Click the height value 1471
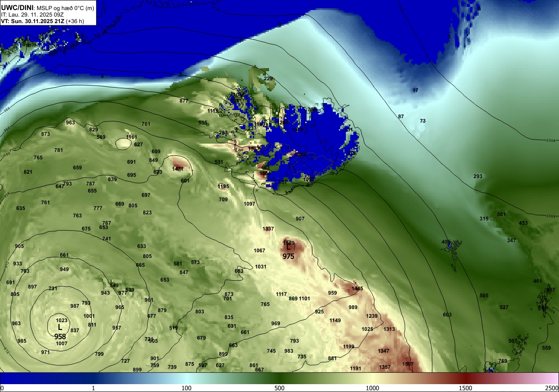 point(178,169)
